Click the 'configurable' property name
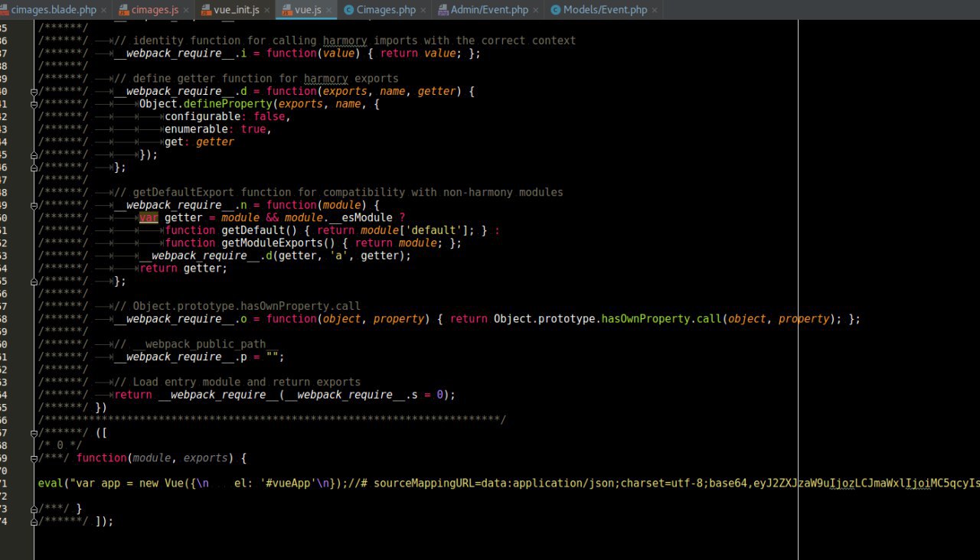The width and height of the screenshot is (980, 560). click(203, 116)
